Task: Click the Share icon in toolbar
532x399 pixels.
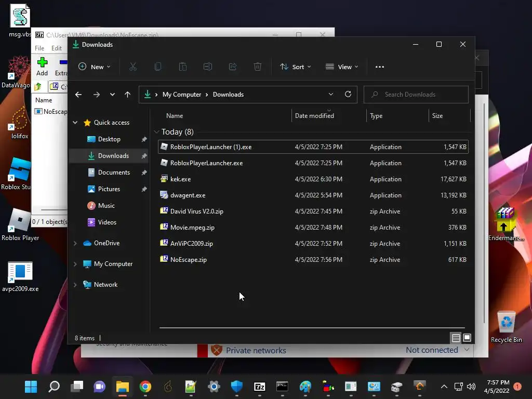Action: pos(233,67)
